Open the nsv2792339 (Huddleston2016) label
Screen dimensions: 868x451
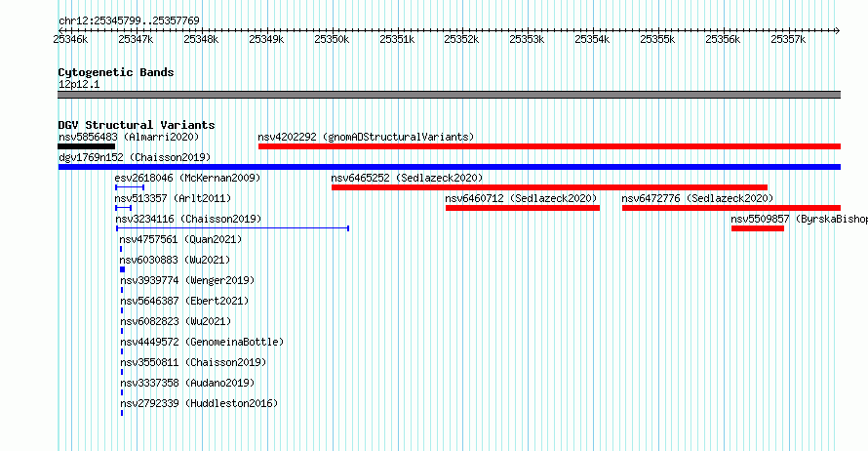coord(199,403)
